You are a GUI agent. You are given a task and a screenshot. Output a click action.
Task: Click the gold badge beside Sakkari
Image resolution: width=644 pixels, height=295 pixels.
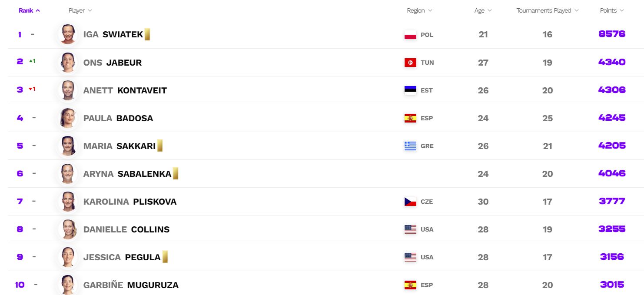click(x=160, y=146)
